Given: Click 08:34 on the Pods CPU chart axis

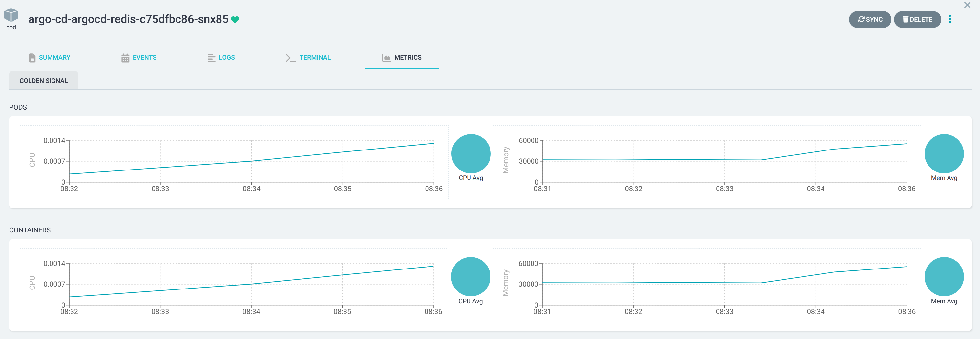Looking at the screenshot, I should coord(251,189).
